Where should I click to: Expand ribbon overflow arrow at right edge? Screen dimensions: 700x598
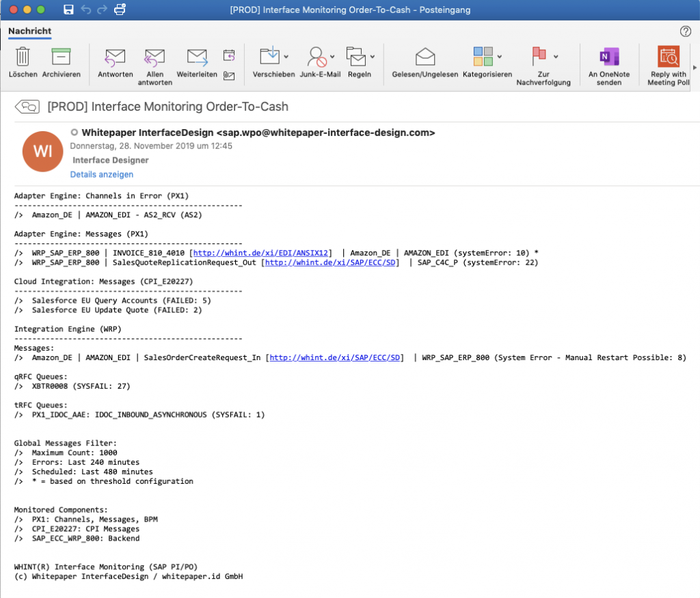point(695,68)
